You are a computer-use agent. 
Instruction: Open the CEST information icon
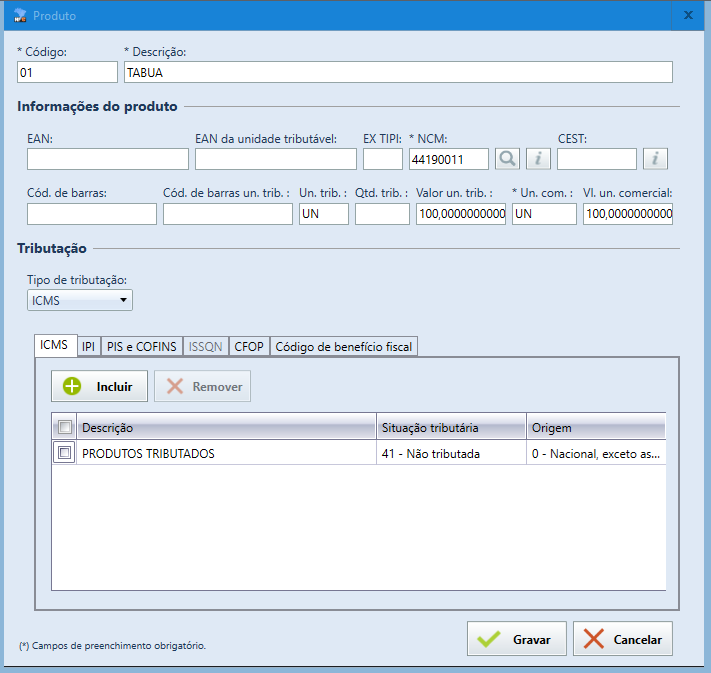[655, 159]
